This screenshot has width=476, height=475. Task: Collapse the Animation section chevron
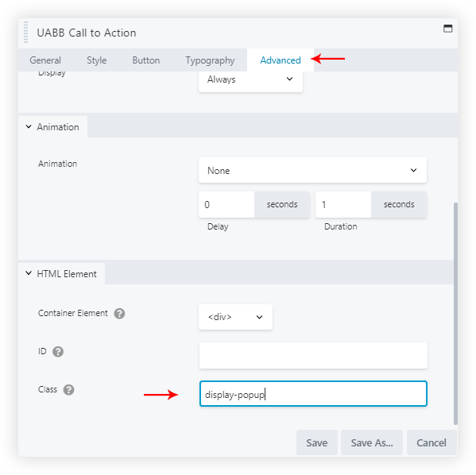coord(29,126)
